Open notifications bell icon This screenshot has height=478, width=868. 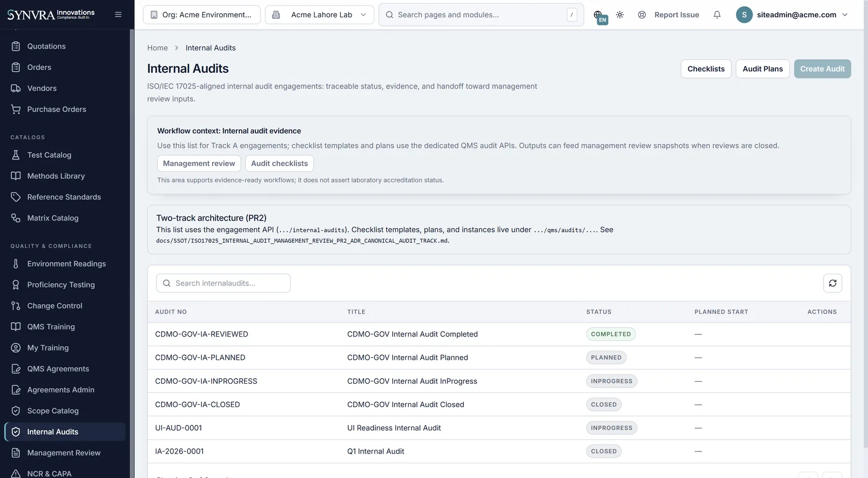717,15
